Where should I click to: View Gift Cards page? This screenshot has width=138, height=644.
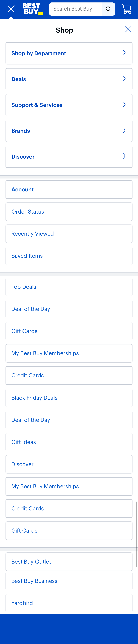[69, 331]
